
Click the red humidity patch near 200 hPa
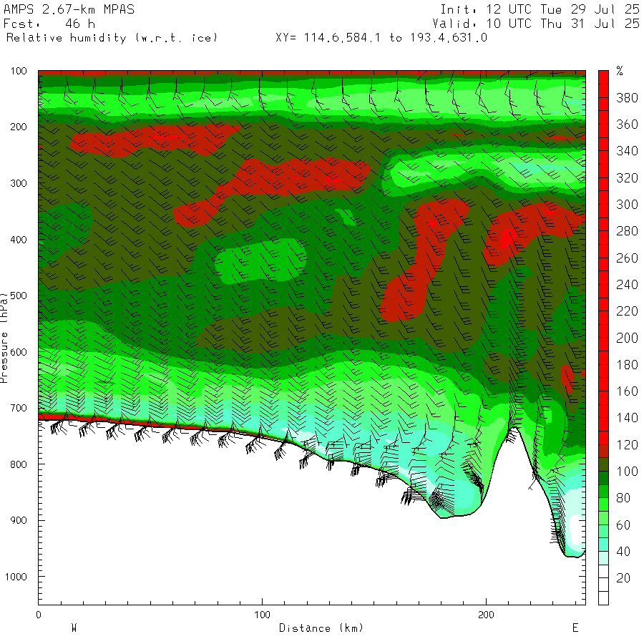[x=154, y=140]
